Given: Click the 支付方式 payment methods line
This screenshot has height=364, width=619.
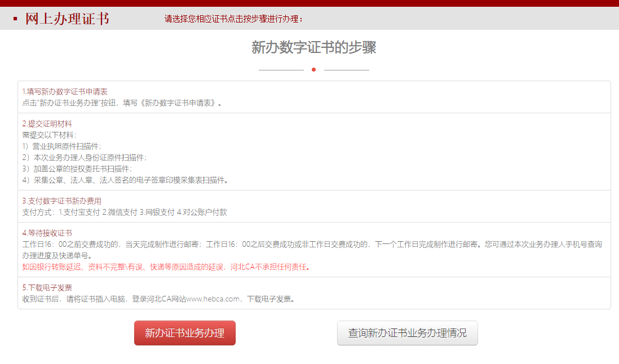Looking at the screenshot, I should point(124,212).
